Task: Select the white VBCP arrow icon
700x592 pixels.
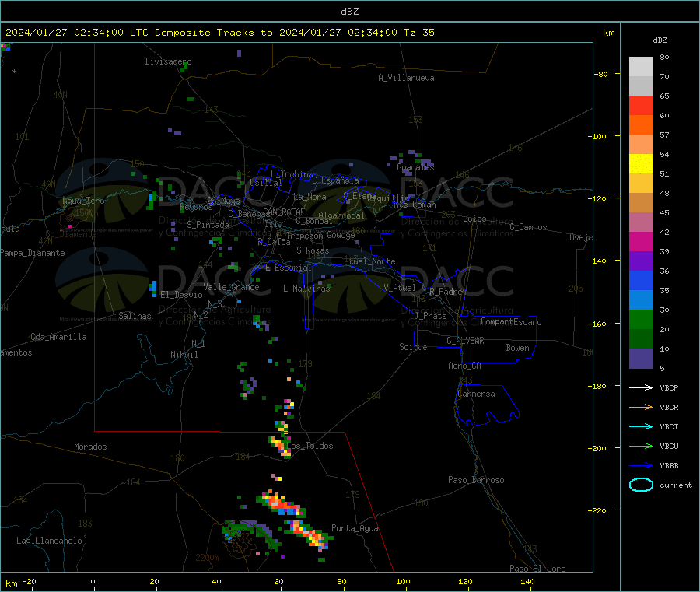Action: tap(641, 387)
